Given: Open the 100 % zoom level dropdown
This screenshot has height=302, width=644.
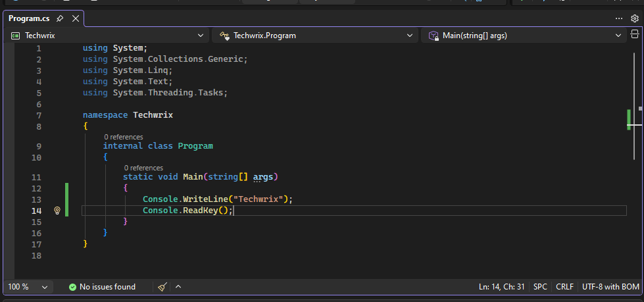Looking at the screenshot, I should pyautogui.click(x=45, y=287).
